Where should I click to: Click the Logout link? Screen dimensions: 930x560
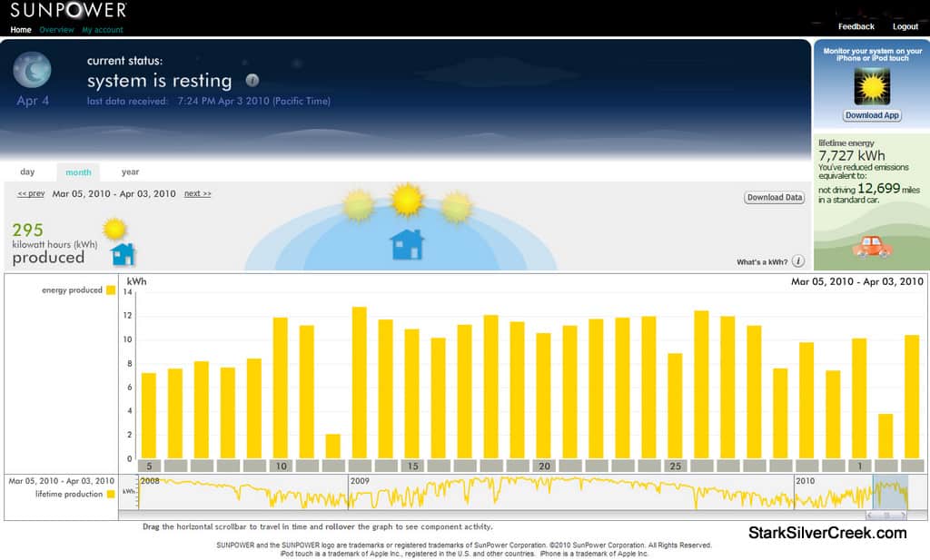(905, 27)
